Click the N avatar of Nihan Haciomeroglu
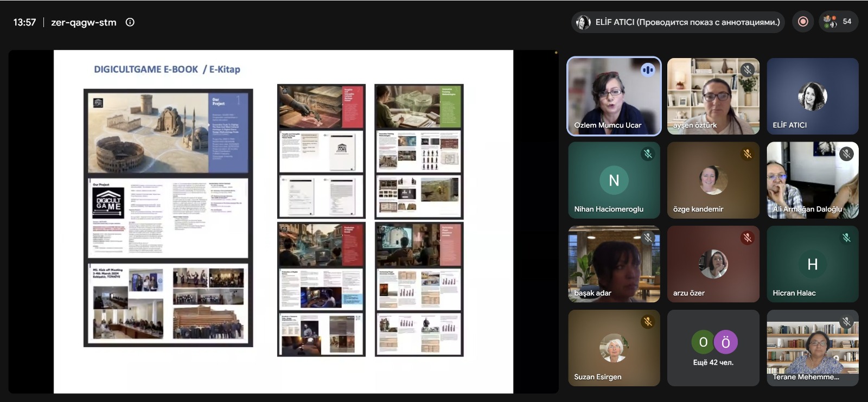868x402 pixels. click(x=614, y=180)
